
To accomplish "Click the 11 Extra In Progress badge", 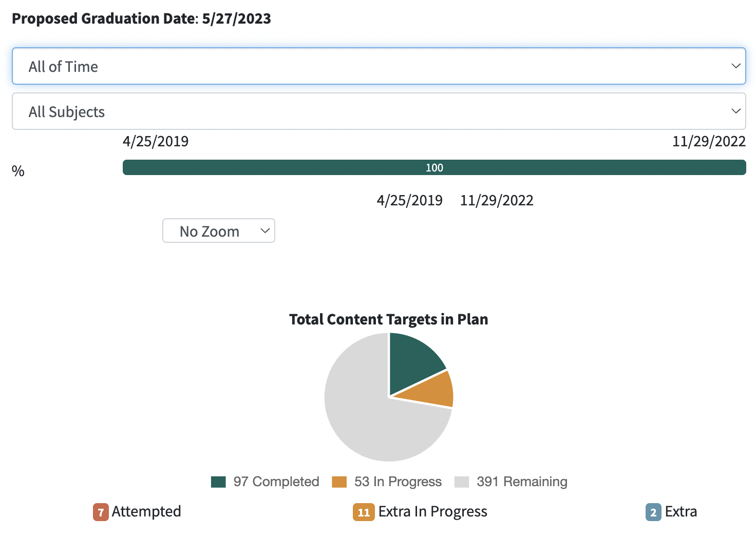I will click(364, 512).
